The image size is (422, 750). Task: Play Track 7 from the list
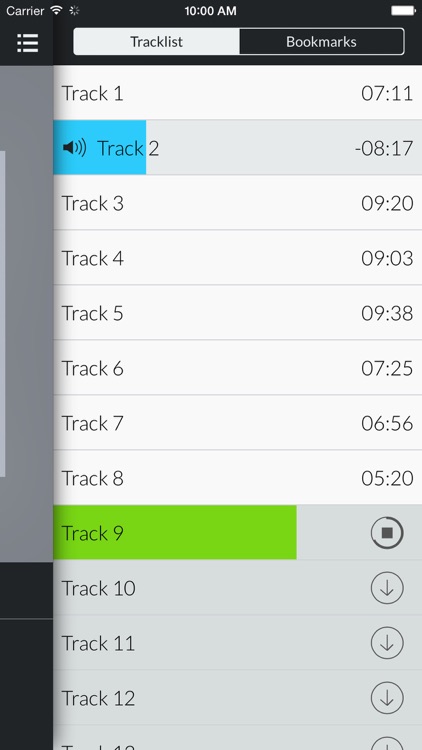[x=237, y=423]
